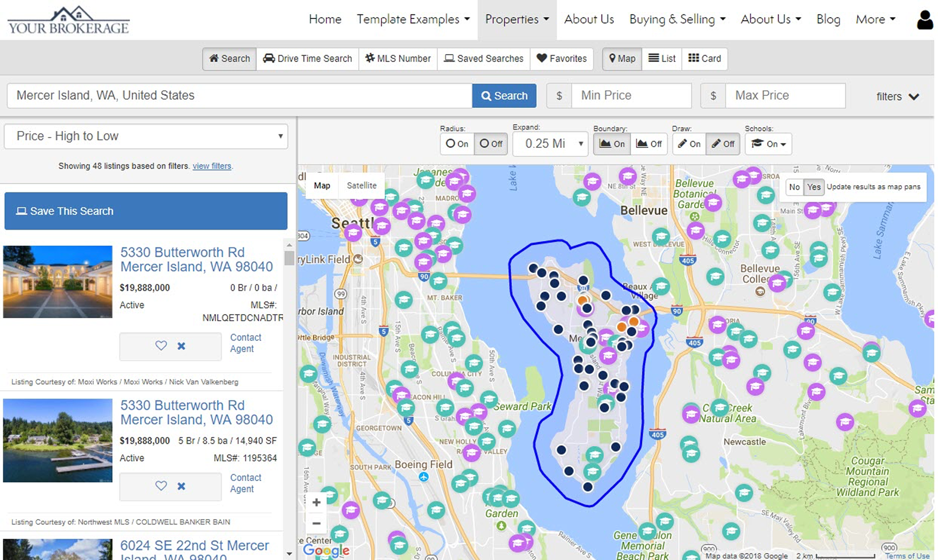Open the MLS Number search
The image size is (938, 560).
(398, 59)
